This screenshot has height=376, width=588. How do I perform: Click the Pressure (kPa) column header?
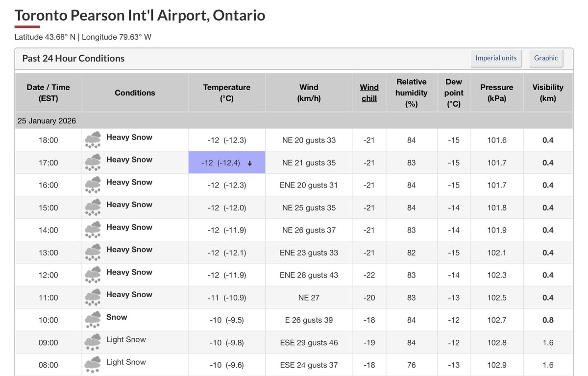pos(497,93)
